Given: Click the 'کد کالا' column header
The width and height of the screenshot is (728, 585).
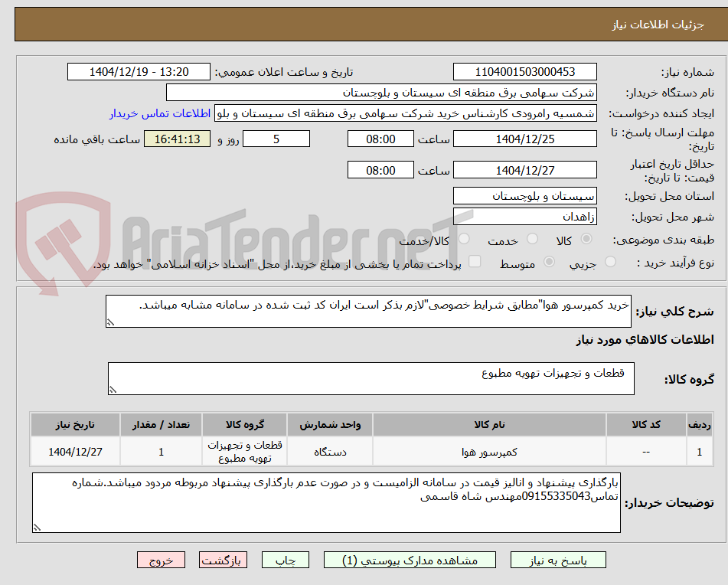Looking at the screenshot, I should point(646,425).
